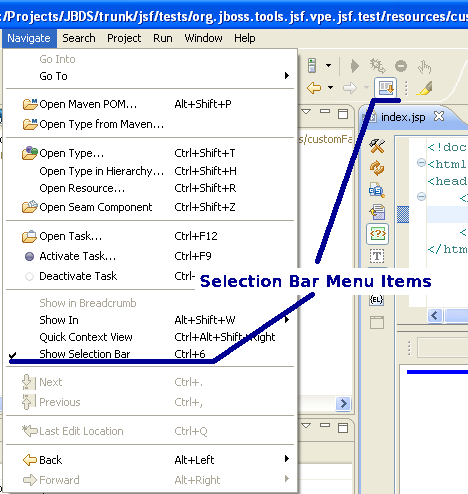Click the grayed Show in Breadcrumb entry
This screenshot has width=468, height=494.
tap(150, 303)
